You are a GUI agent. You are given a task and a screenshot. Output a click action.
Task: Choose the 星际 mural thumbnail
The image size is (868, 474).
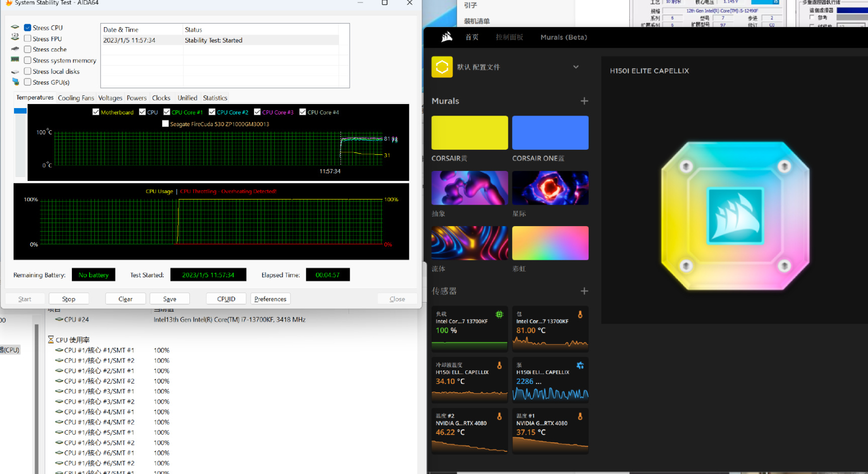tap(550, 188)
